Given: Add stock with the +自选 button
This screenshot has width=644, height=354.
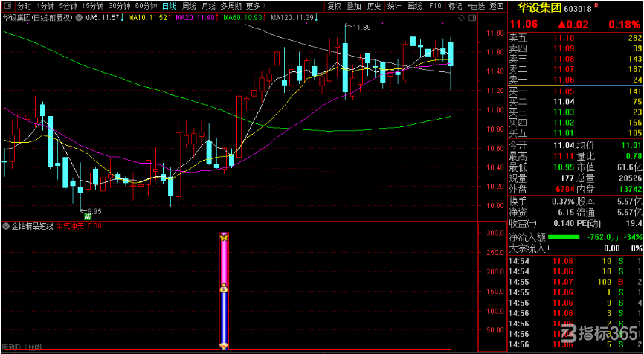Looking at the screenshot, I should [x=476, y=6].
